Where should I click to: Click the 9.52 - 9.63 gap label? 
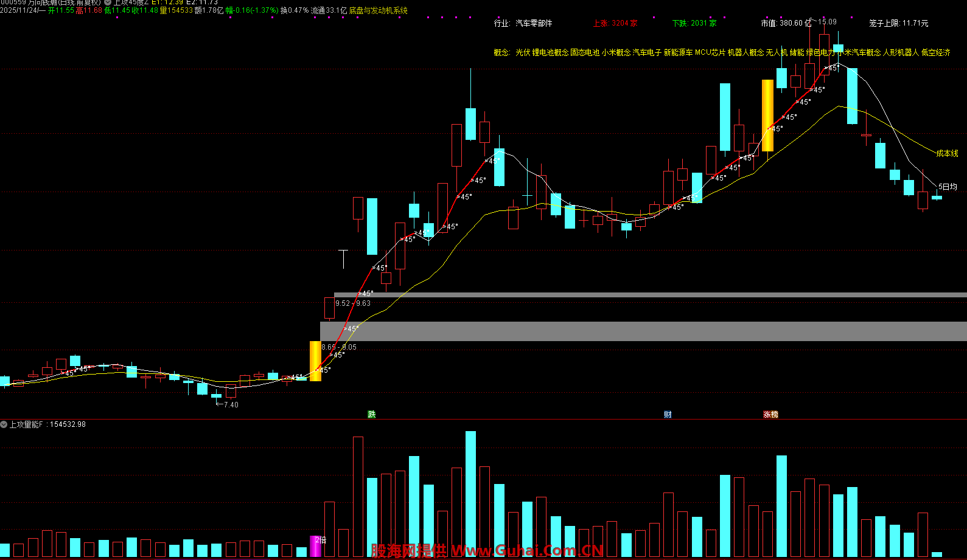click(353, 303)
